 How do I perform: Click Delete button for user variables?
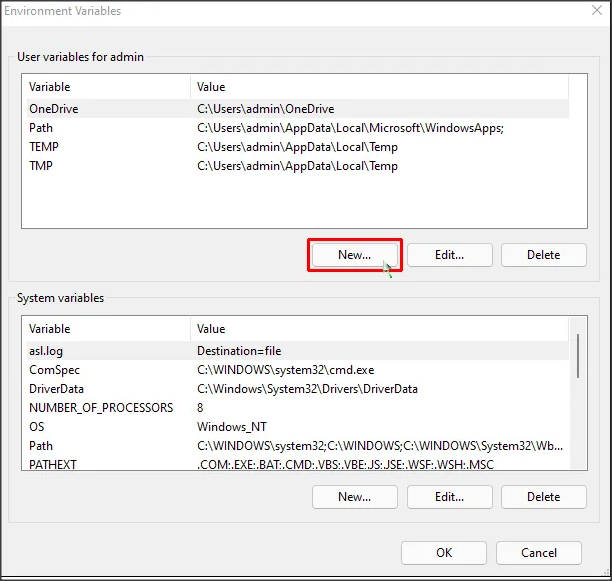pyautogui.click(x=543, y=255)
